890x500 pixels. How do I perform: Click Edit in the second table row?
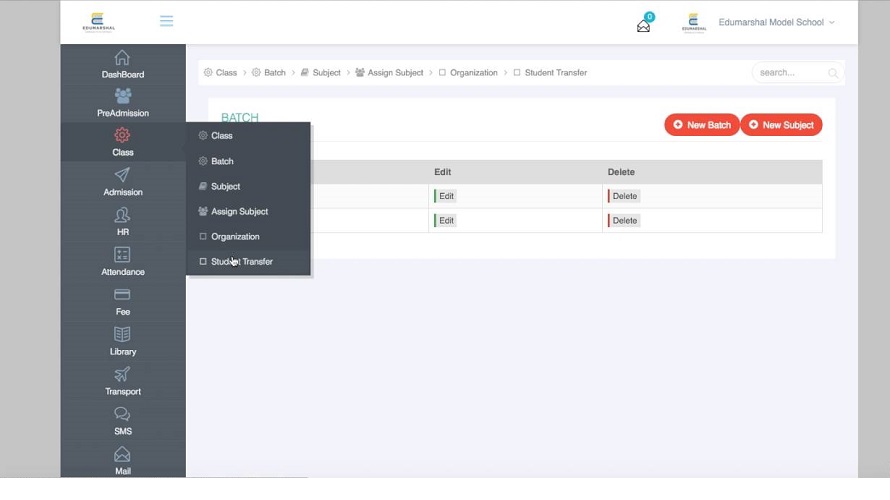pyautogui.click(x=445, y=220)
